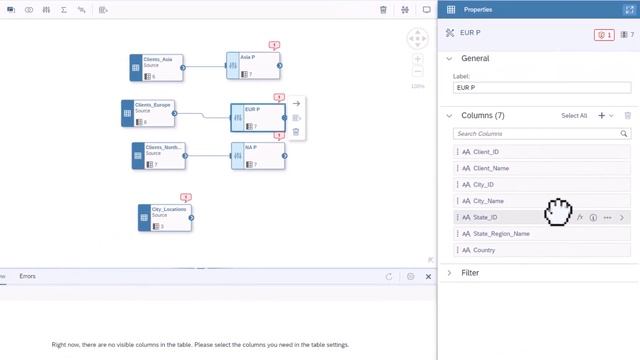This screenshot has width=640, height=360.
Task: Click the error badge above City_Locations node
Action: (x=186, y=198)
